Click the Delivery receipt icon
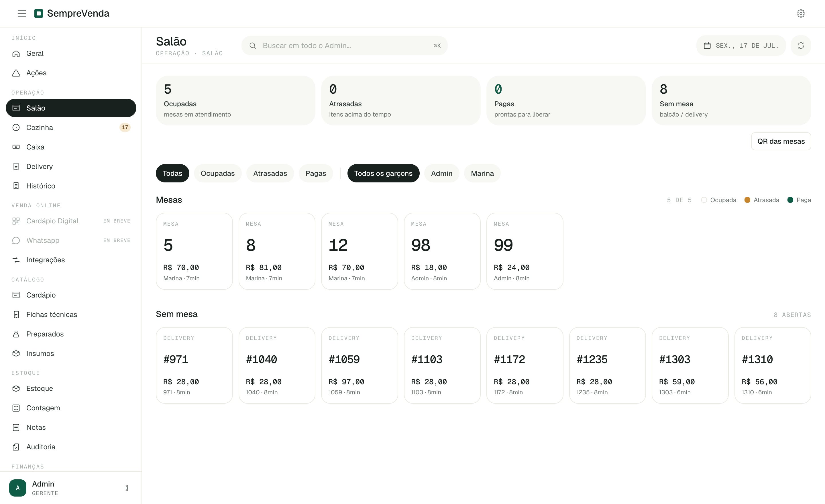Viewport: 825px width, 504px height. (16, 166)
